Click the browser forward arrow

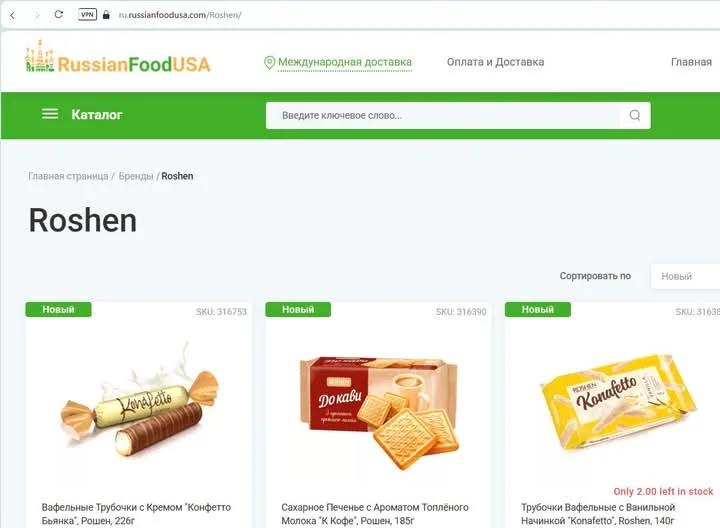pyautogui.click(x=37, y=15)
